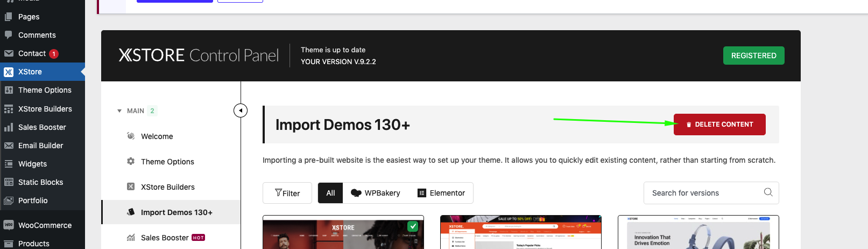Click the Widgets icon in admin sidebar

click(x=9, y=164)
